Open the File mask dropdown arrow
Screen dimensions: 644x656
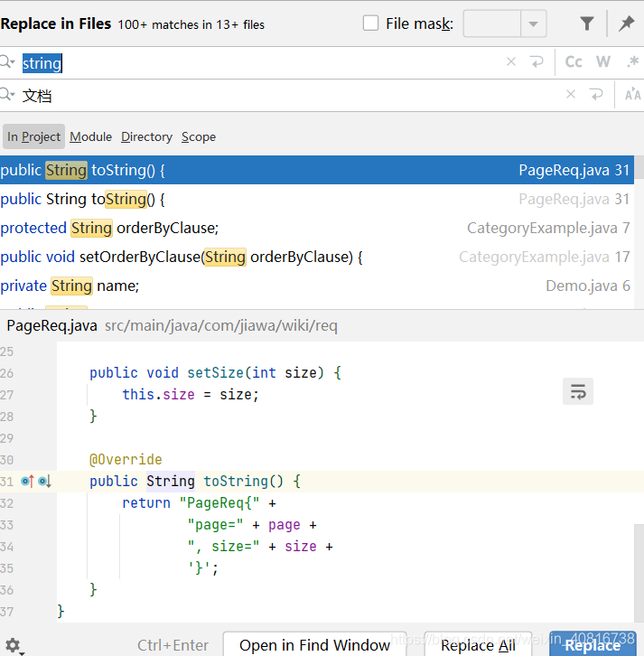click(x=533, y=23)
